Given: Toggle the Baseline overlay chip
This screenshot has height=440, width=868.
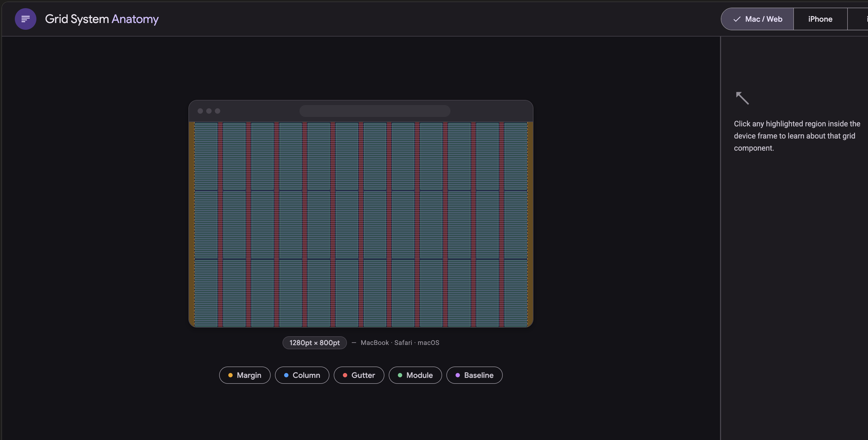Looking at the screenshot, I should click(x=474, y=375).
